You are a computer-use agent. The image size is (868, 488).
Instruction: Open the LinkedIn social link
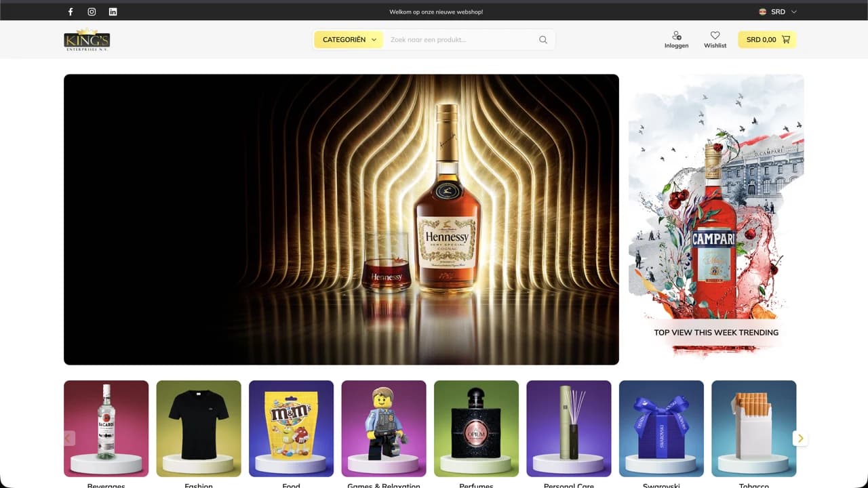click(x=113, y=12)
